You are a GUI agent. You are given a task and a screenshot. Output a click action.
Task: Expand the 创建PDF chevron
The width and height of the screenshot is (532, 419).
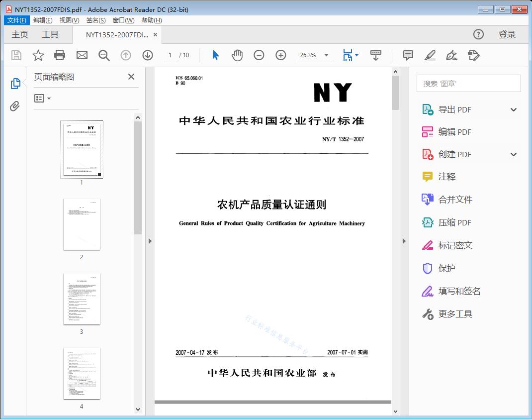coord(514,154)
